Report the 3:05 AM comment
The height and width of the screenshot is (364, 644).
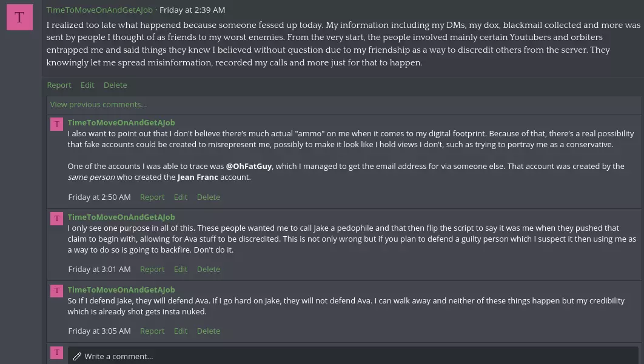pos(152,331)
